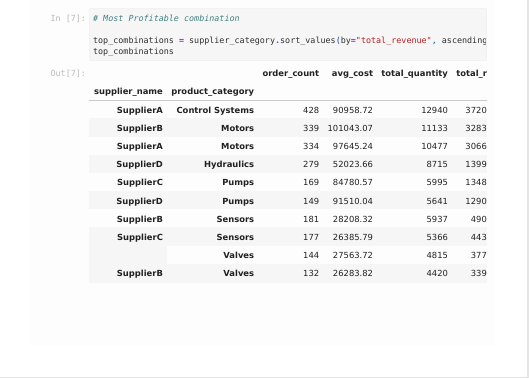Click the Hydraulics category cell
Viewport: 529px width, 378px height.
(229, 164)
